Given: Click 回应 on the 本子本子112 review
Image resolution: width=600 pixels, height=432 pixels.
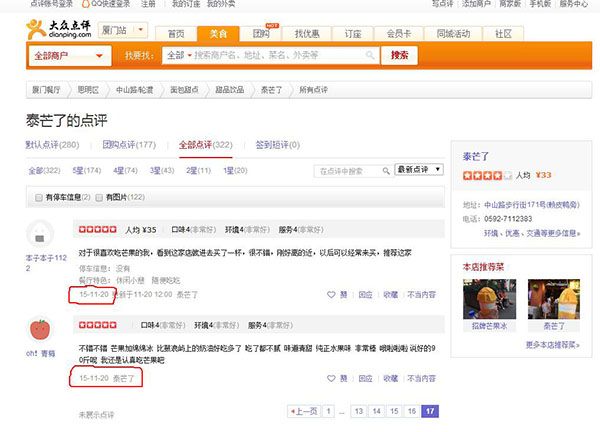Looking at the screenshot, I should [x=365, y=295].
